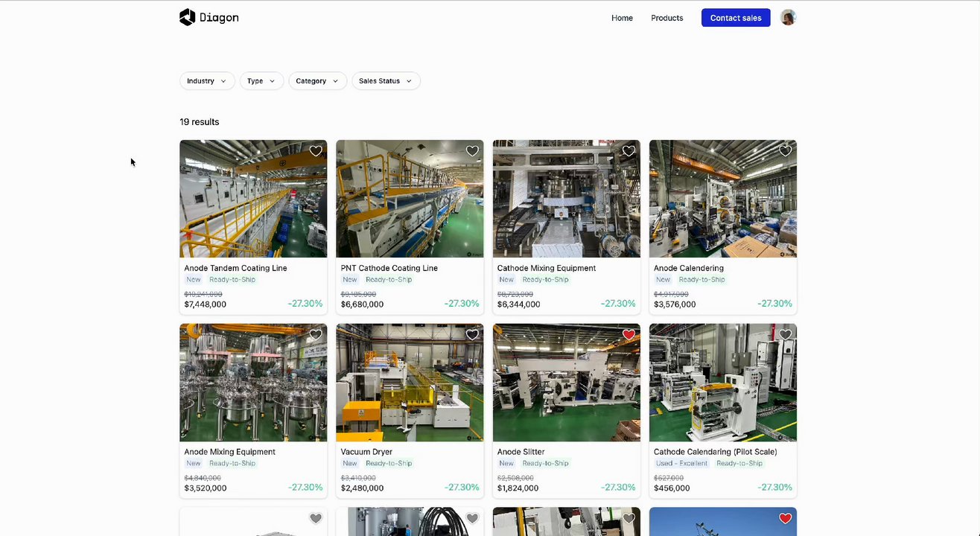Open the Cathode Mixing Equipment title
This screenshot has width=980, height=536.
pos(547,268)
